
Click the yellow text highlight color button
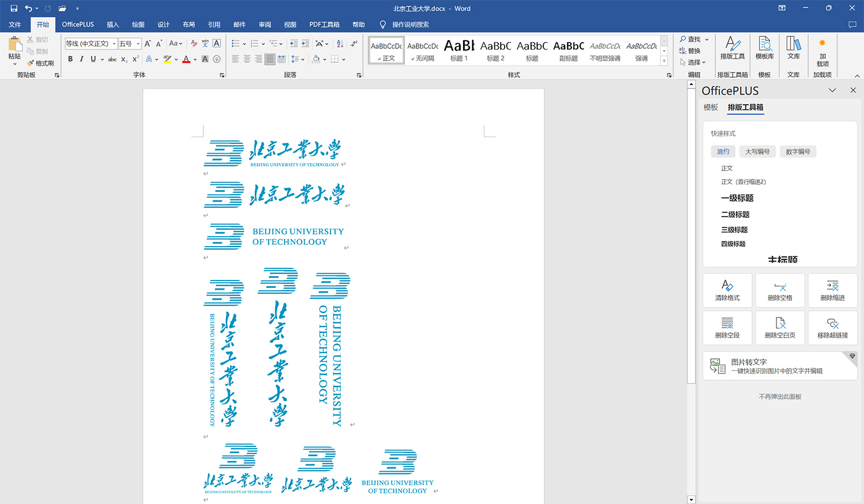click(x=167, y=59)
